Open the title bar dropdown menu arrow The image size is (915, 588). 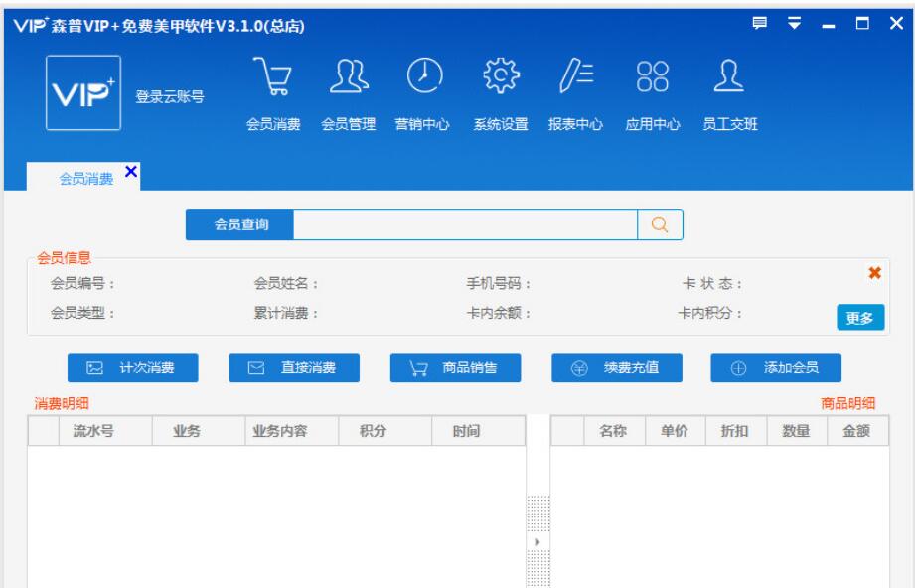[x=794, y=23]
